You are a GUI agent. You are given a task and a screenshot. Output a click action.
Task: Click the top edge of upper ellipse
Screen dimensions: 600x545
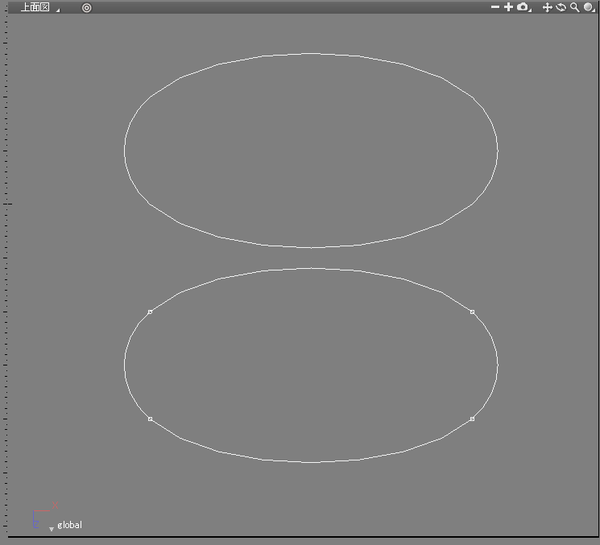311,53
